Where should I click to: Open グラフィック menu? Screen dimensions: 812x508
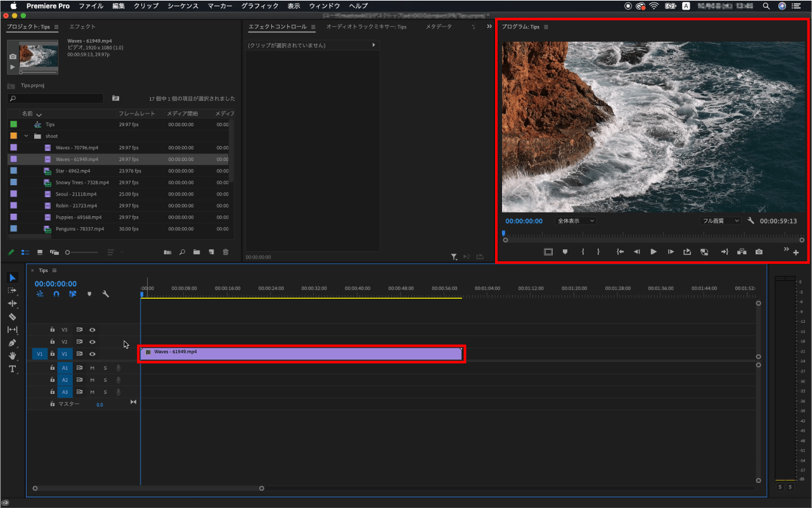click(260, 6)
